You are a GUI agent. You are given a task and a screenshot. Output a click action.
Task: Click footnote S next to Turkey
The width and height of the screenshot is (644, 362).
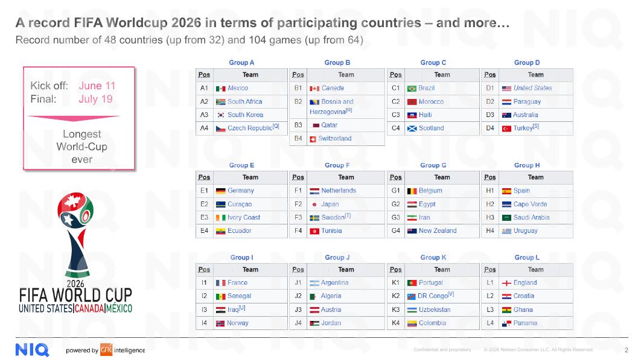[535, 127]
